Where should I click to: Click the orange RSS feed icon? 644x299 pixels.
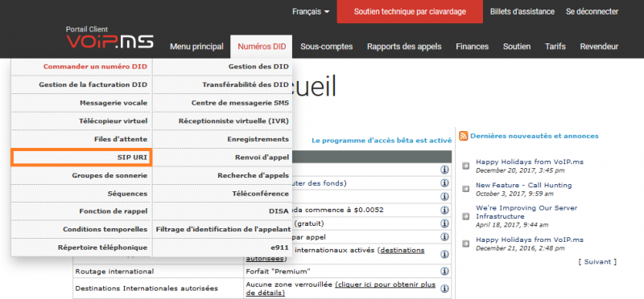pos(464,136)
